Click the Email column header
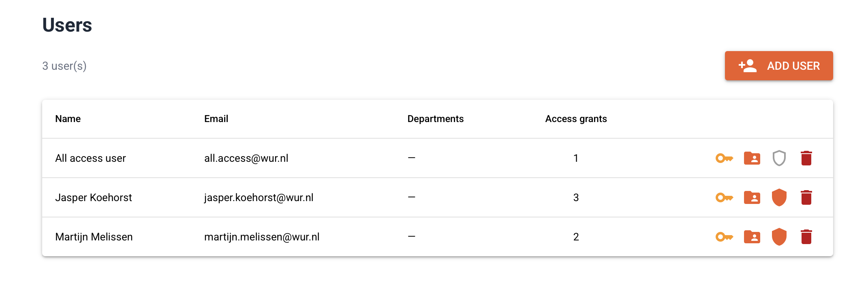 pos(216,119)
